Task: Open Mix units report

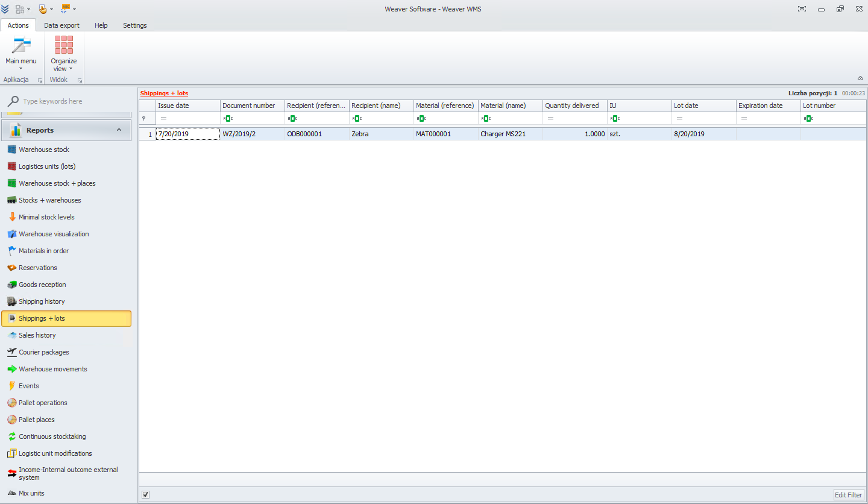Action: 66,493
